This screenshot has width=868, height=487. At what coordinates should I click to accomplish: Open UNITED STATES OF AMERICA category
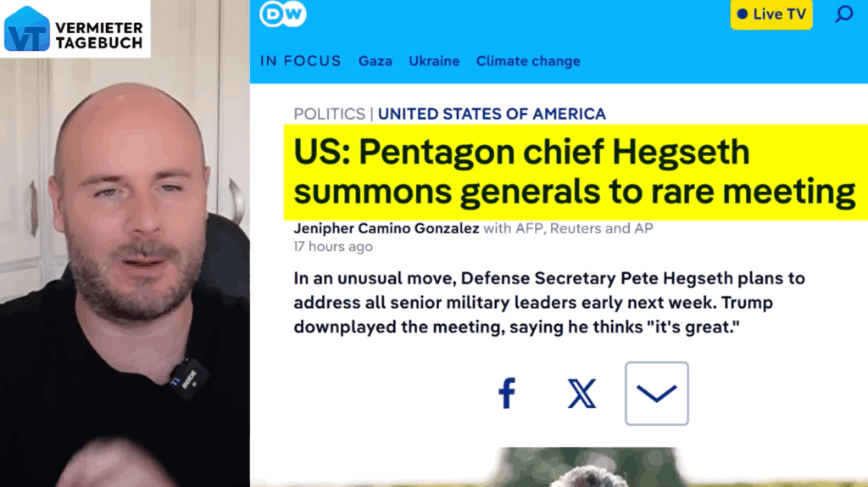pyautogui.click(x=492, y=114)
